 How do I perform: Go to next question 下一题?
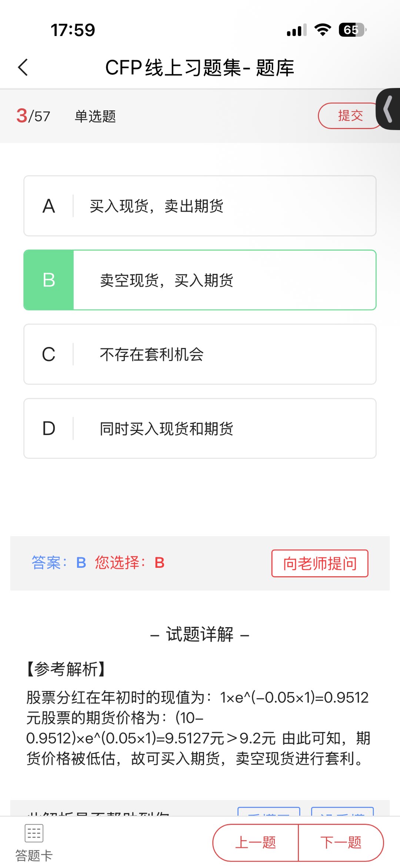pyautogui.click(x=341, y=842)
